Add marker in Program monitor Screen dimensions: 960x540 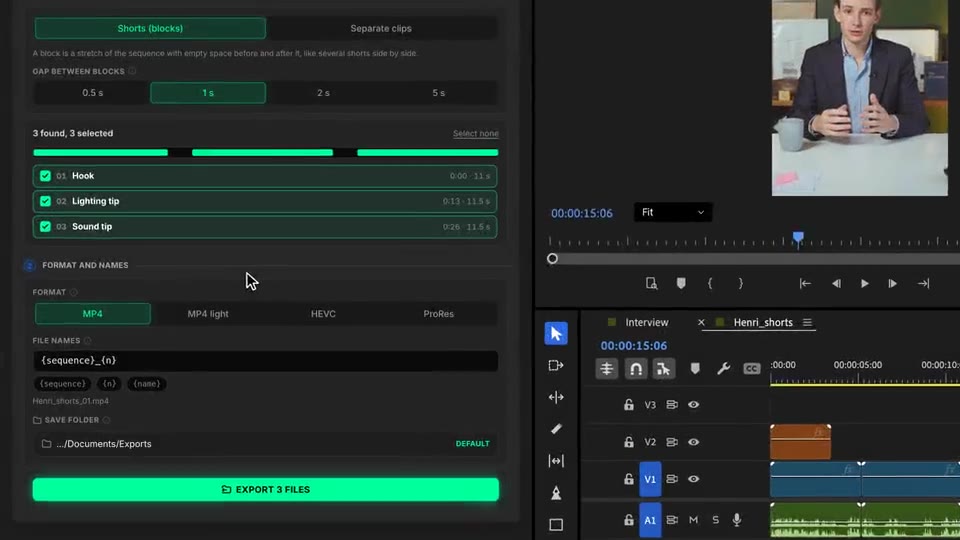(681, 283)
